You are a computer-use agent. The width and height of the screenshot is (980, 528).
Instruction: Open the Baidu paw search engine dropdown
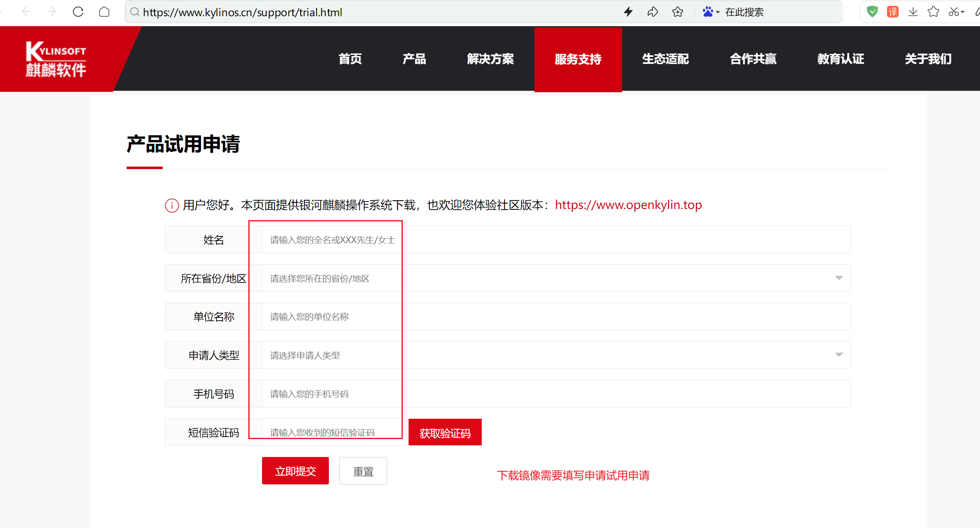pos(711,12)
